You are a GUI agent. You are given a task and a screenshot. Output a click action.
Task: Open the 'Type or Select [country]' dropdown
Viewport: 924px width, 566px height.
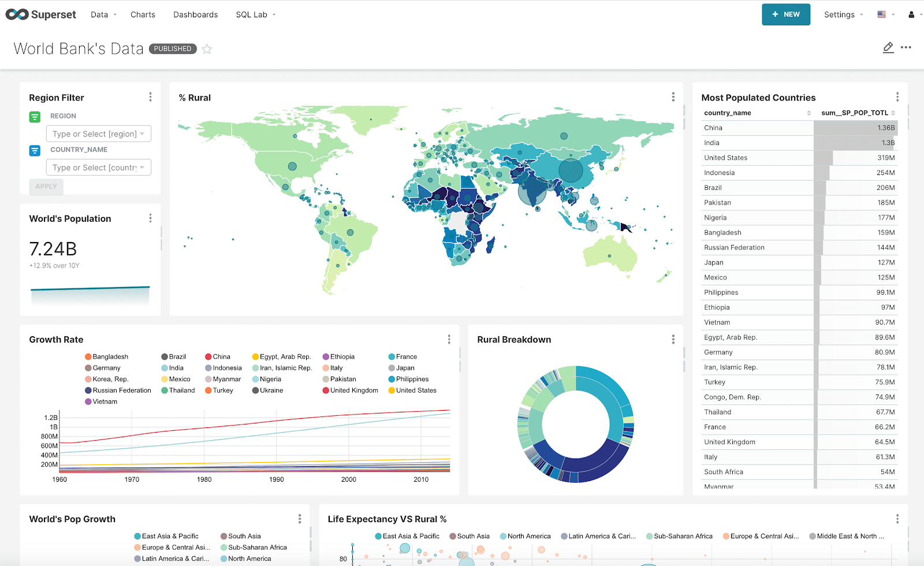(x=98, y=167)
